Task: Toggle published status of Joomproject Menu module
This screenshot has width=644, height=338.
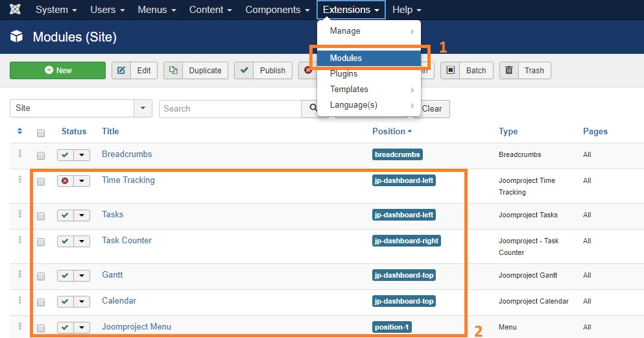Action: click(x=66, y=328)
